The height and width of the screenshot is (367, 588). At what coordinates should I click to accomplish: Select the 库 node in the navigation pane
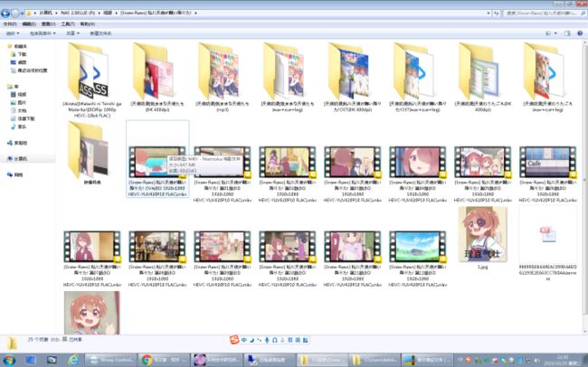coord(13,86)
